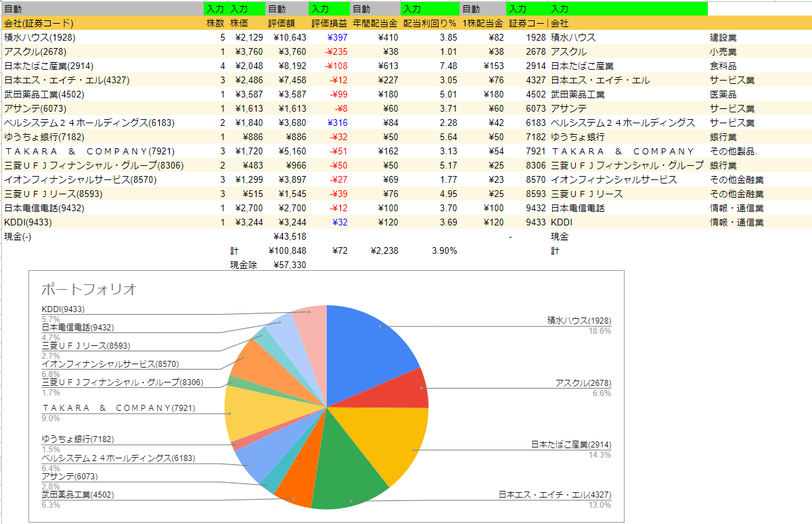
Task: Select the ¥8,192 valuation cell
Action: pos(286,66)
